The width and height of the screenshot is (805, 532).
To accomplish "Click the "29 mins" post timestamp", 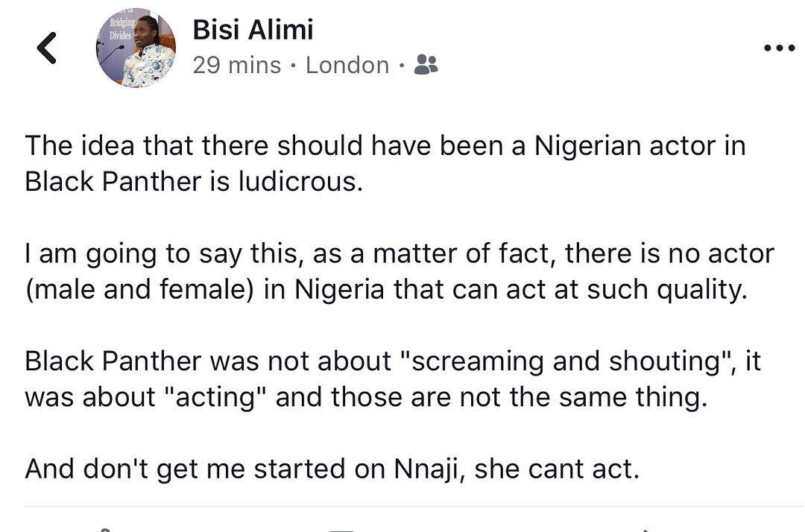I will (x=236, y=66).
